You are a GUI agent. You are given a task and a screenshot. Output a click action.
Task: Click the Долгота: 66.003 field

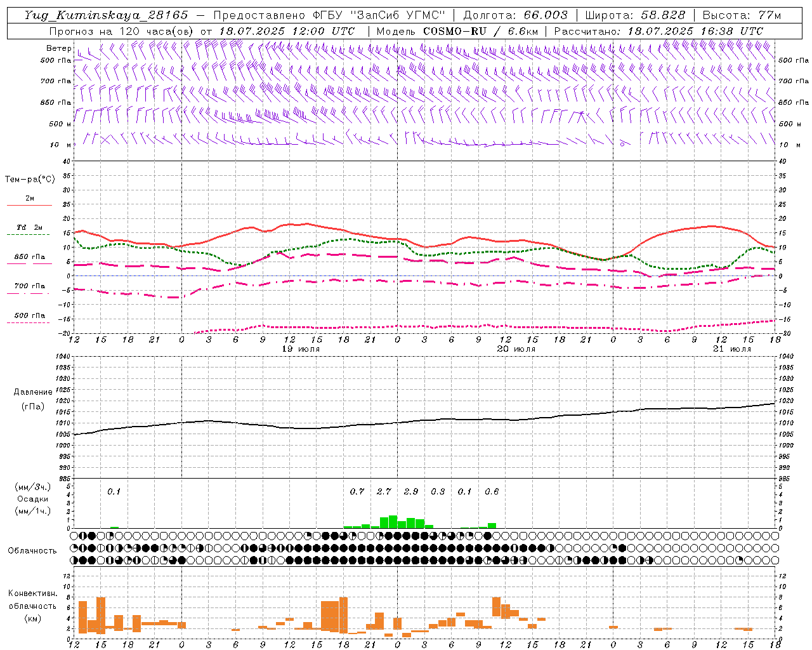point(515,15)
